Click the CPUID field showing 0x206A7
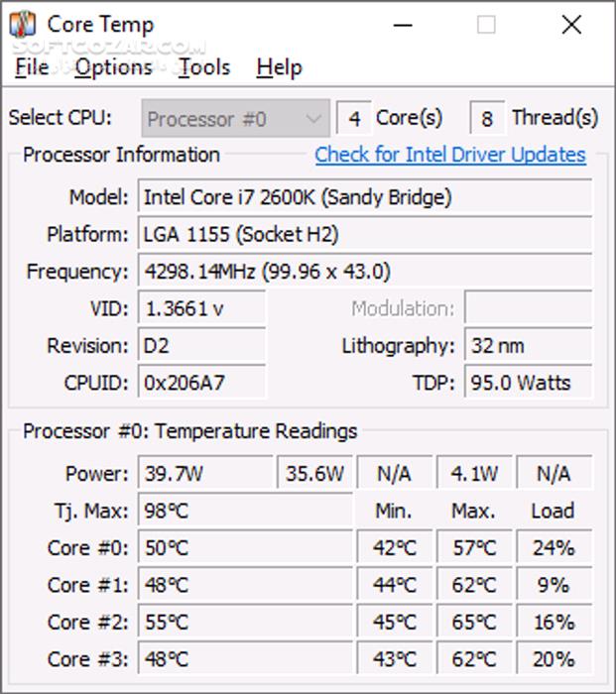 [x=201, y=383]
